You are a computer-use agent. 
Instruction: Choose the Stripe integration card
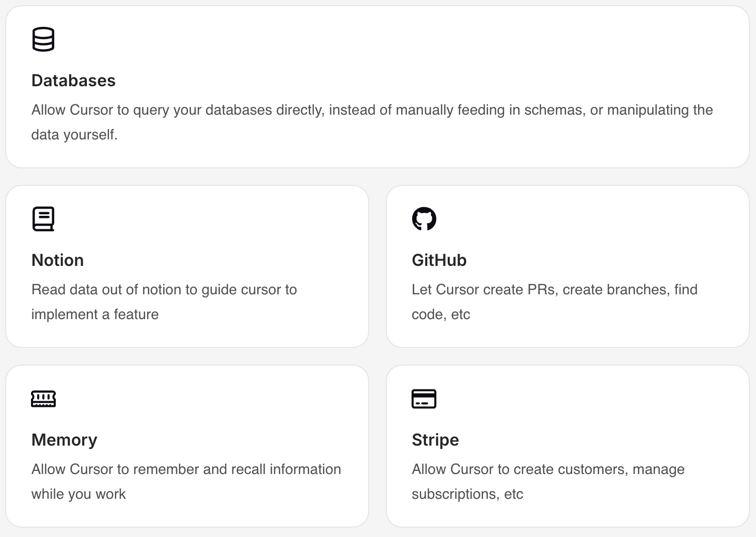pyautogui.click(x=568, y=446)
